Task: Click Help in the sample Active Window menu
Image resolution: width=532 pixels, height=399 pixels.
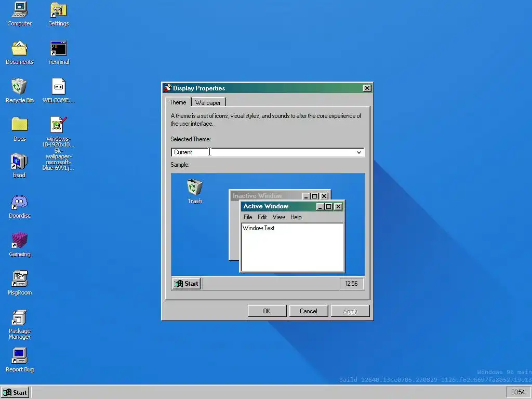Action: pyautogui.click(x=296, y=217)
